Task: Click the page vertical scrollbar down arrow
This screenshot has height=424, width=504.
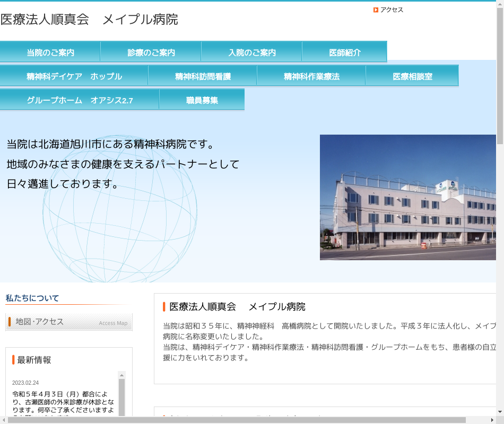Action: 500,412
